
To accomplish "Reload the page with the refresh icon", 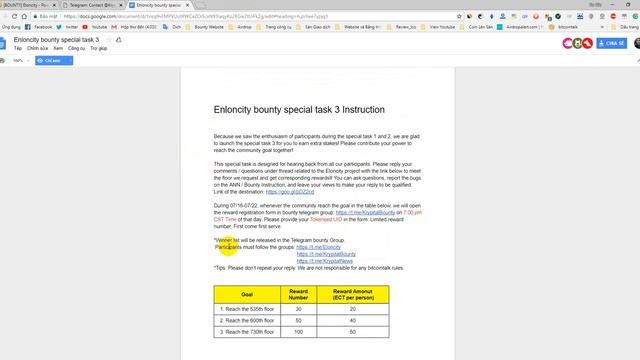I will (14, 16).
